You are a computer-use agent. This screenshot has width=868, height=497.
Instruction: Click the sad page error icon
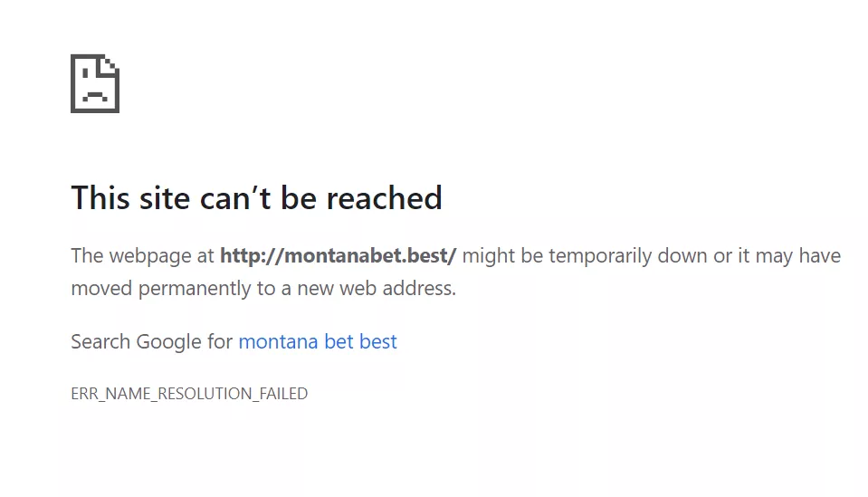[94, 83]
